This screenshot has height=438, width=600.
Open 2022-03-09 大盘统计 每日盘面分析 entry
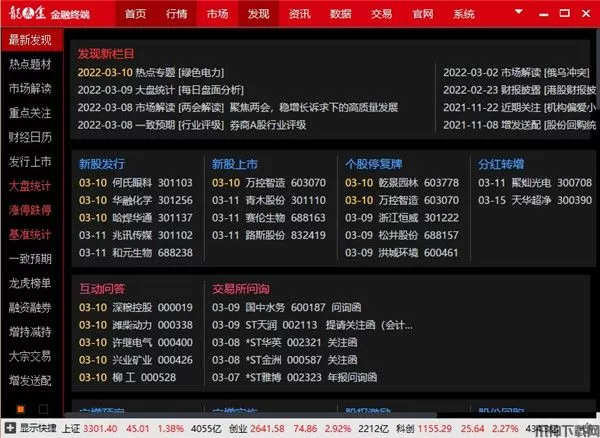tap(160, 90)
